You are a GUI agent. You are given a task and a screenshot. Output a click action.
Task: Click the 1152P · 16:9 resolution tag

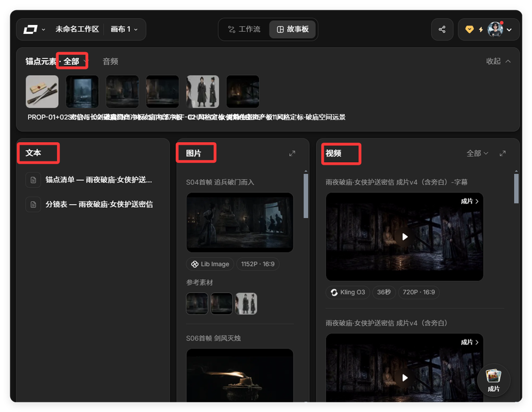[x=258, y=264]
